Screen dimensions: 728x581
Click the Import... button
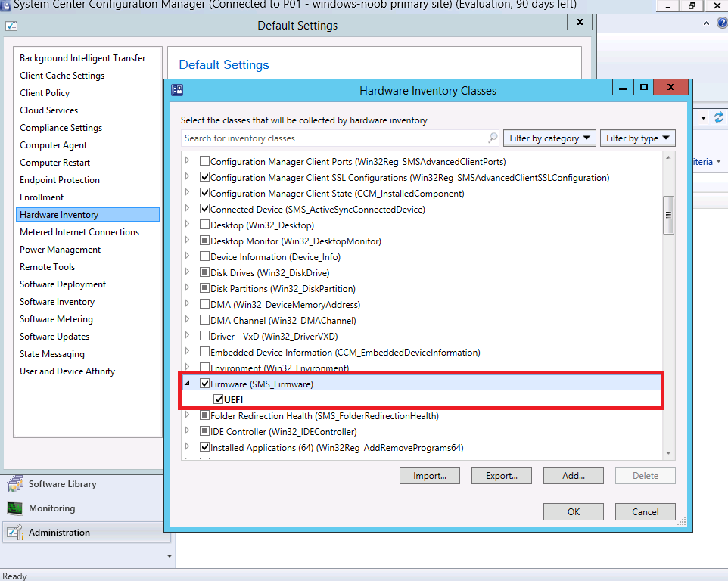[430, 476]
